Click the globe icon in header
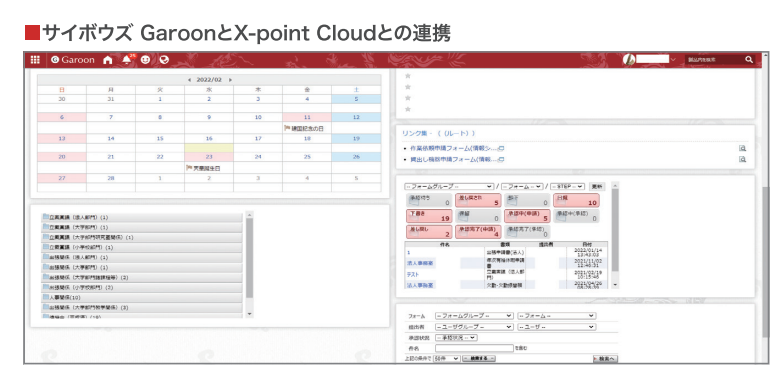The image size is (779, 368). tap(164, 60)
